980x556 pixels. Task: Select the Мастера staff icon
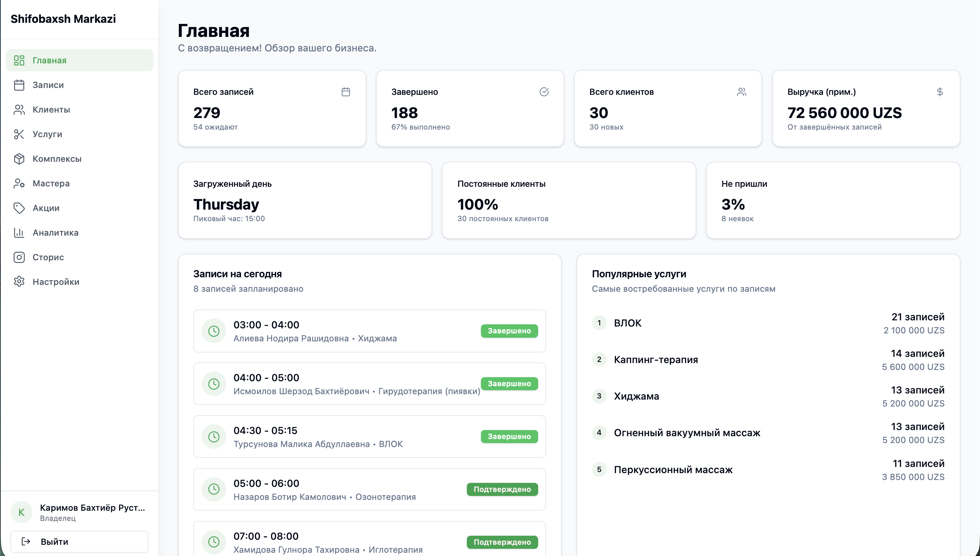coord(19,183)
